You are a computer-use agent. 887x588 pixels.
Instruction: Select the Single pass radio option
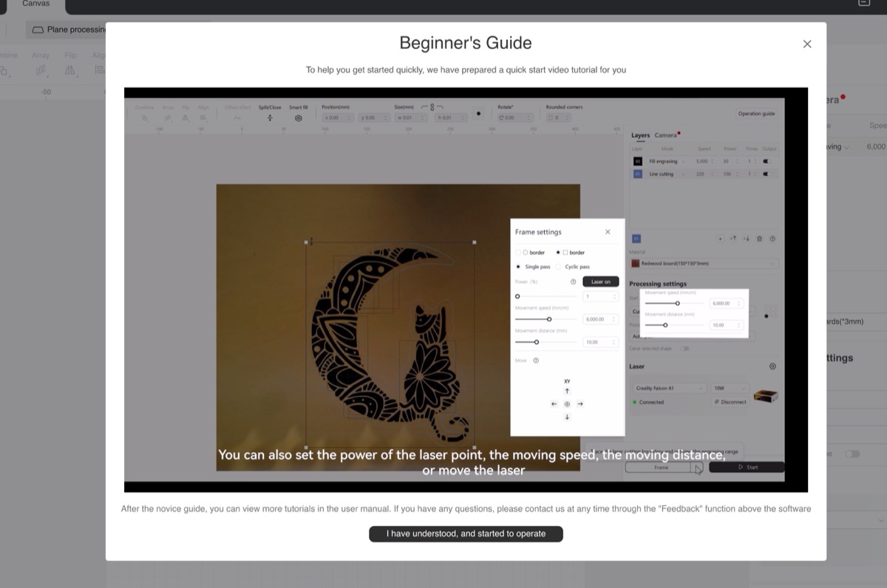pos(518,267)
